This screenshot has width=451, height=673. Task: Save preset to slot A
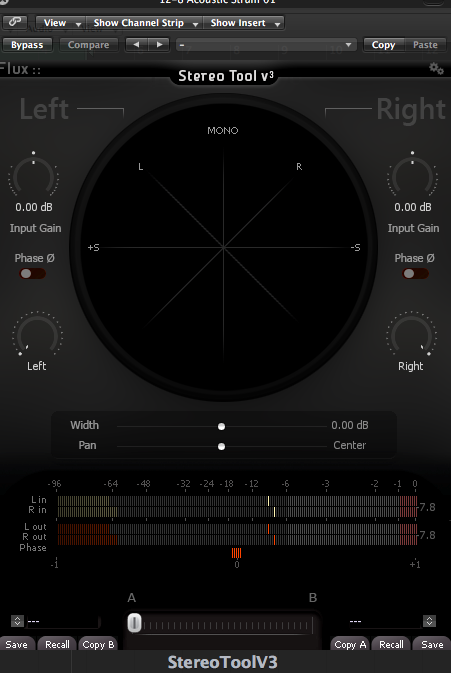click(16, 644)
